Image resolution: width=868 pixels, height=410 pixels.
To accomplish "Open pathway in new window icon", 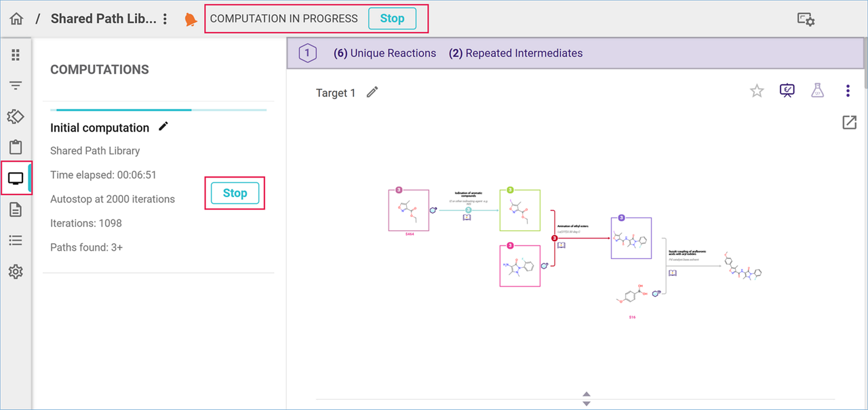I will coord(849,123).
